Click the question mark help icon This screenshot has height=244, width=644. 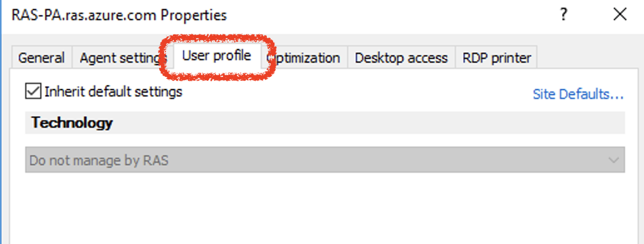pos(564,16)
